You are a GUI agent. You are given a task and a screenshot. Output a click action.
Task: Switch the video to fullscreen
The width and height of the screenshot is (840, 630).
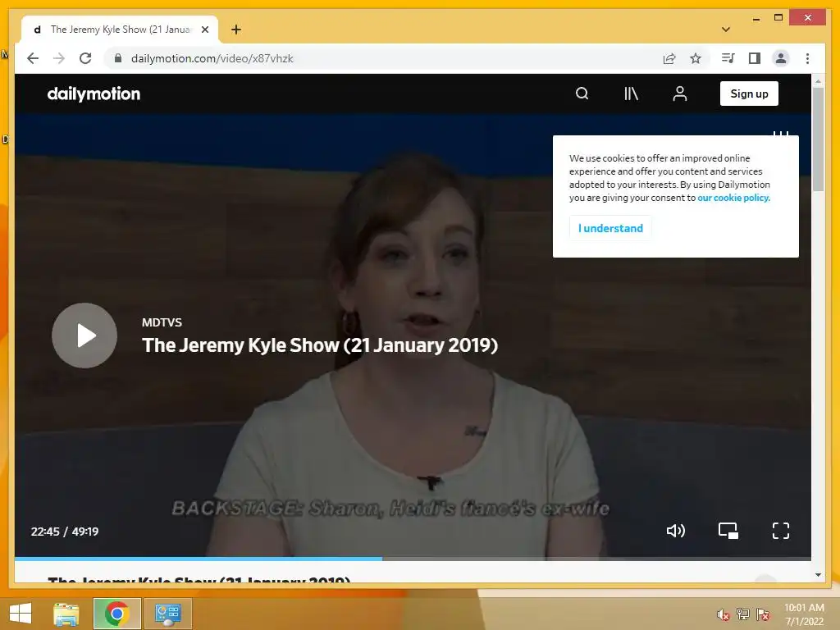(781, 531)
